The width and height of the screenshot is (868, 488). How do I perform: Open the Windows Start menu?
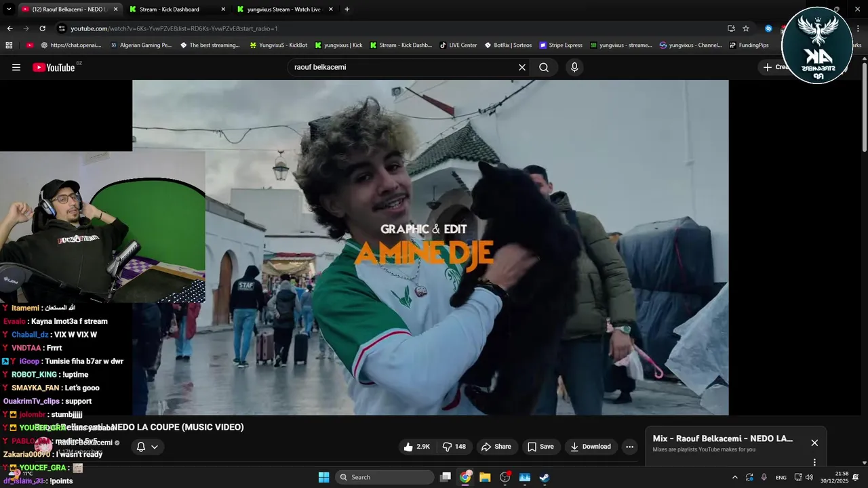click(323, 477)
